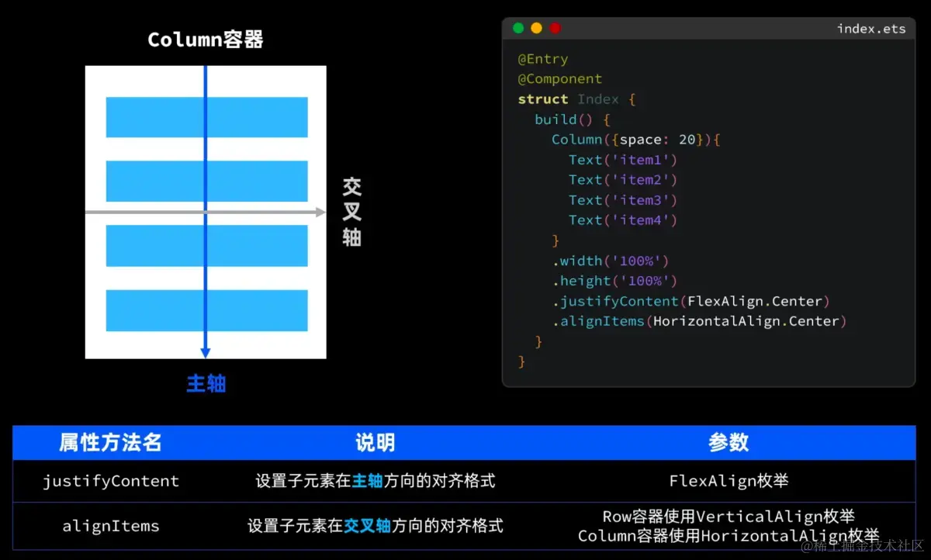Click the 'struct Index {' code line

(x=576, y=99)
